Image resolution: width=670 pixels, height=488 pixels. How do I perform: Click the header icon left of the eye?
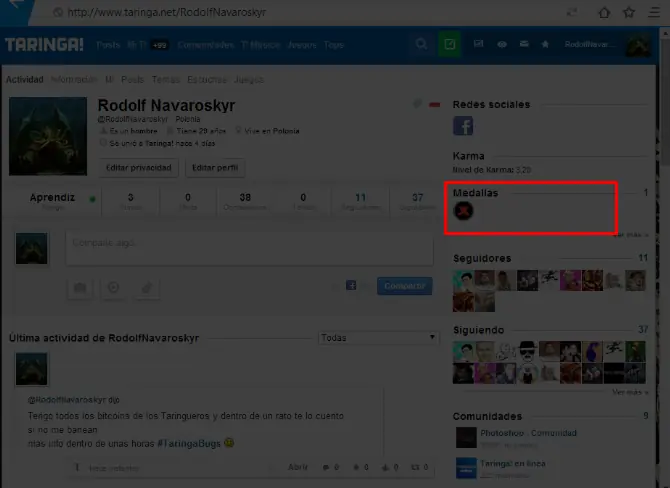(x=479, y=44)
